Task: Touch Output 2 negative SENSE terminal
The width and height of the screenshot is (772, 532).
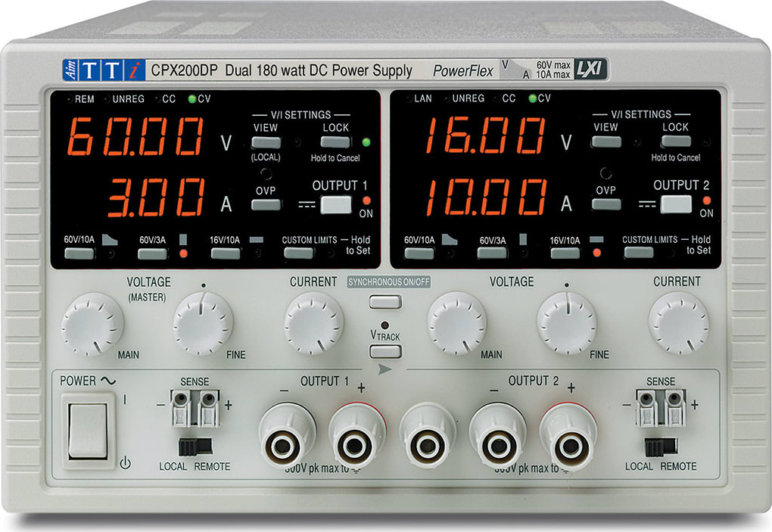Action: (646, 408)
